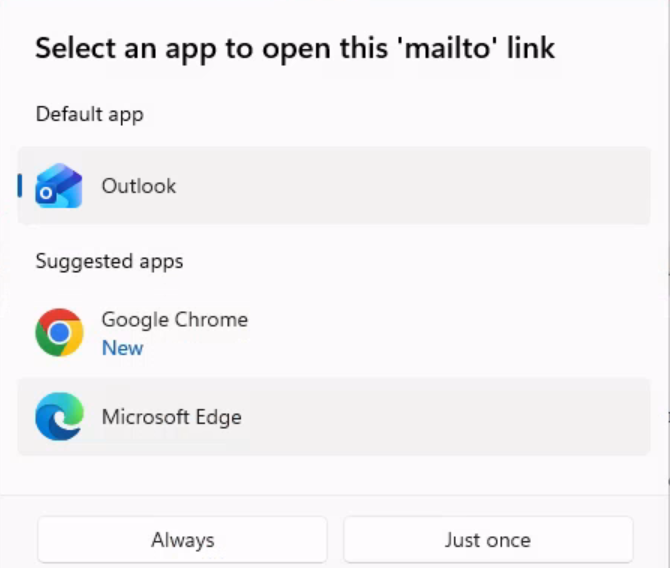Image resolution: width=670 pixels, height=568 pixels.
Task: Click the blue selection indicator beside Outlook
Action: (x=20, y=186)
